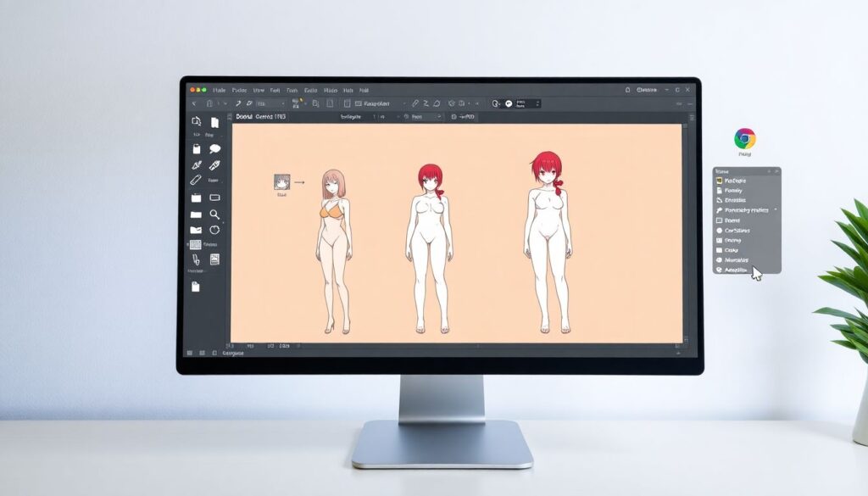This screenshot has width=868, height=496.
Task: Select the speech bubble tool in left toolbar
Action: [x=214, y=149]
